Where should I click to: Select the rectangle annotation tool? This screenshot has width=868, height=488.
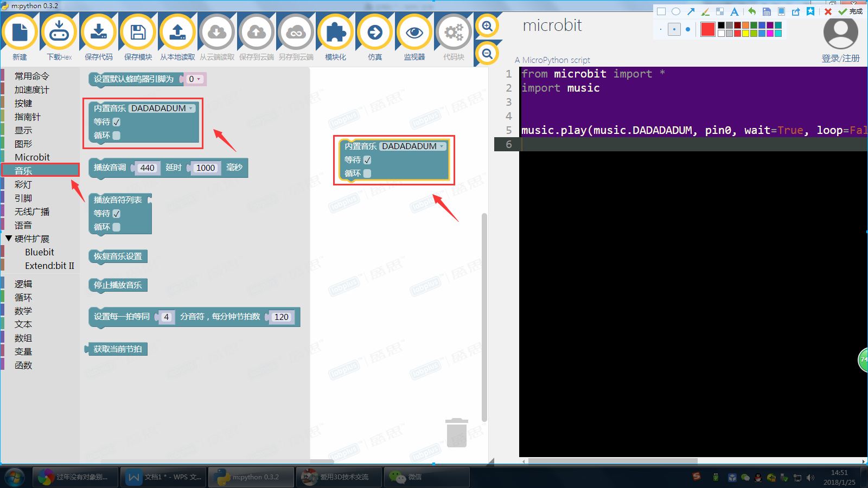(x=661, y=11)
